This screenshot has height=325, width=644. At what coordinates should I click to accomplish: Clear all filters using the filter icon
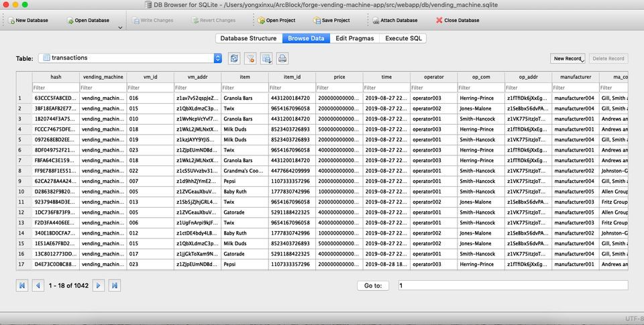(250, 58)
